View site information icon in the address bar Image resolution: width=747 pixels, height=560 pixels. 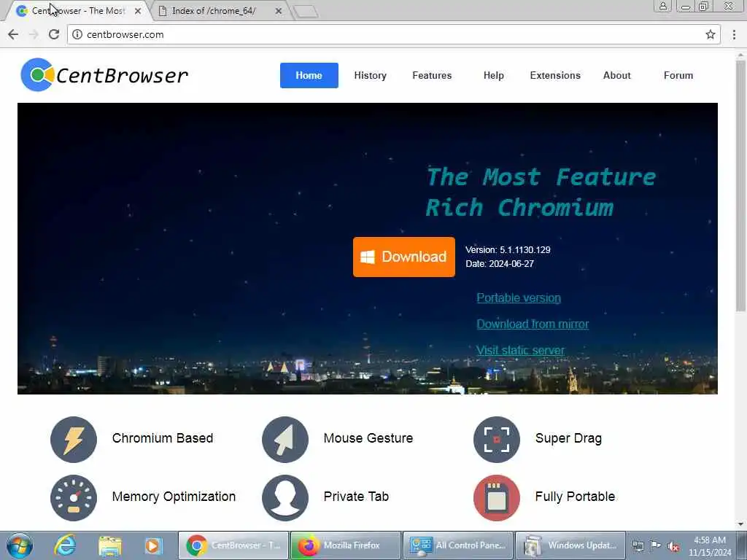77,34
